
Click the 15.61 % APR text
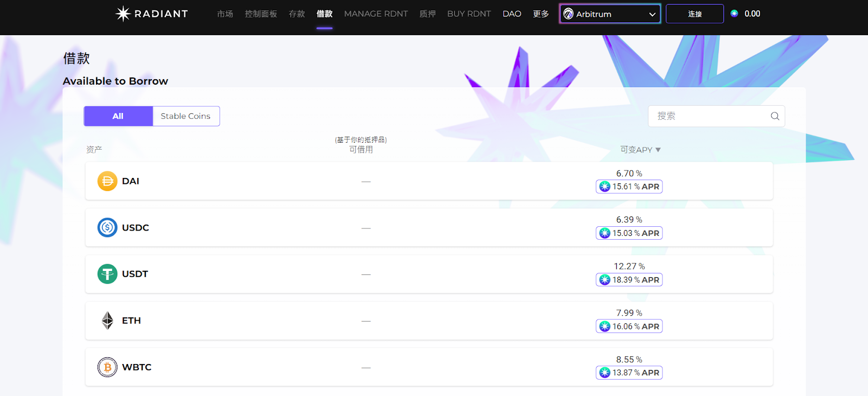636,187
